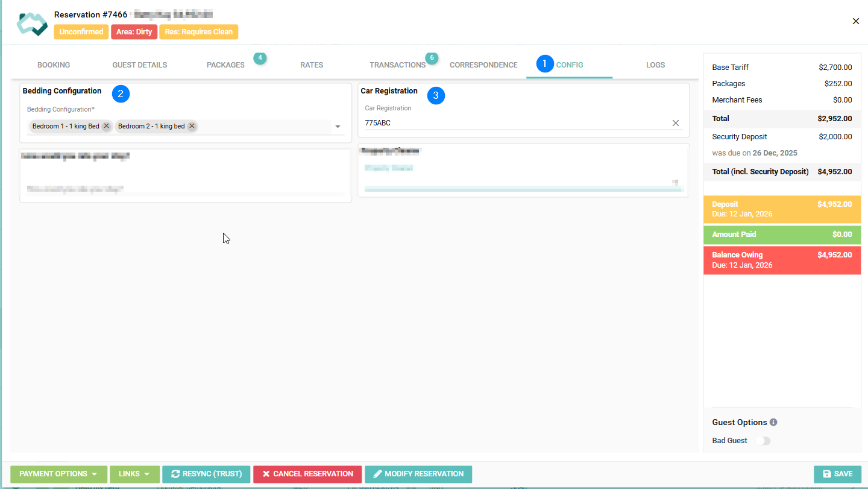Click the Packages count badge
The width and height of the screenshot is (868, 489).
[x=260, y=58]
